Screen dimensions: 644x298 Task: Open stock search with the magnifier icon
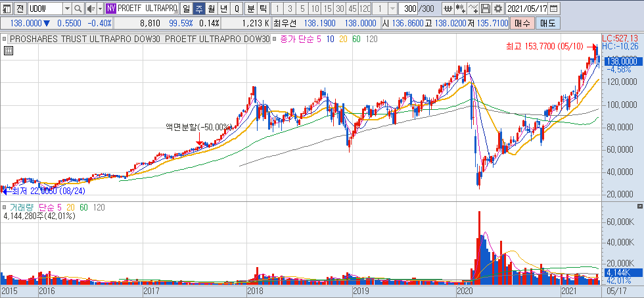coord(78,8)
